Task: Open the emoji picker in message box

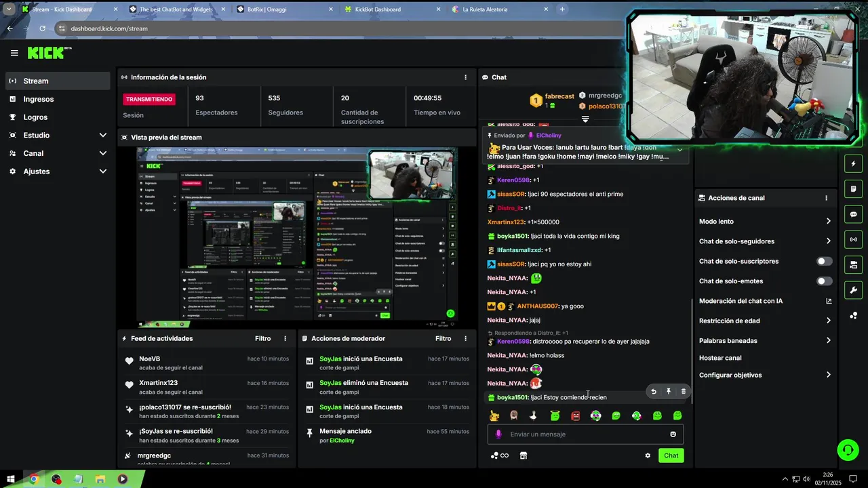Action: (x=673, y=434)
